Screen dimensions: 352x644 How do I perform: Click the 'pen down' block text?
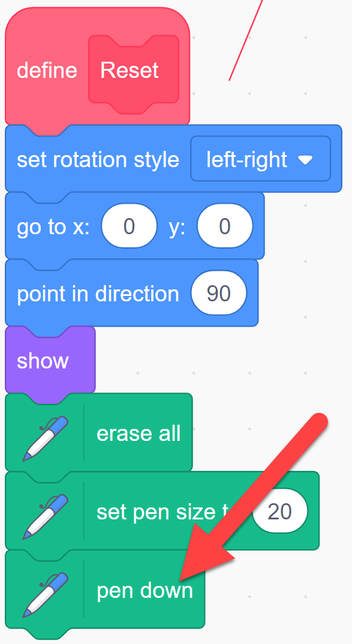(x=145, y=590)
